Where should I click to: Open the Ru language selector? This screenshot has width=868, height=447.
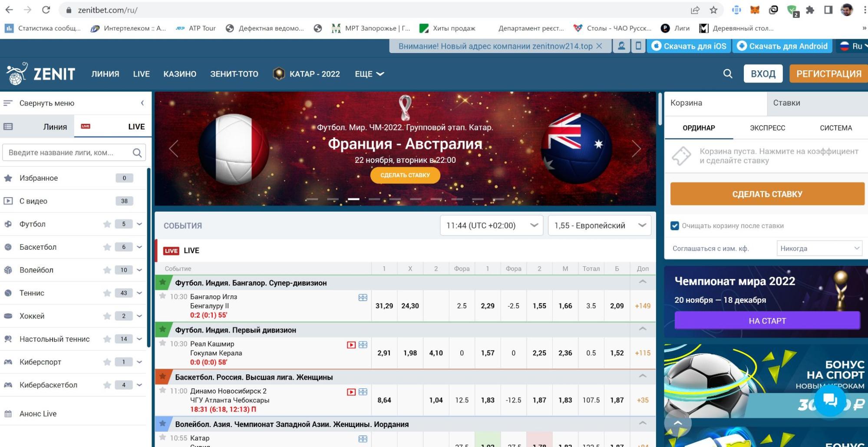pos(853,46)
